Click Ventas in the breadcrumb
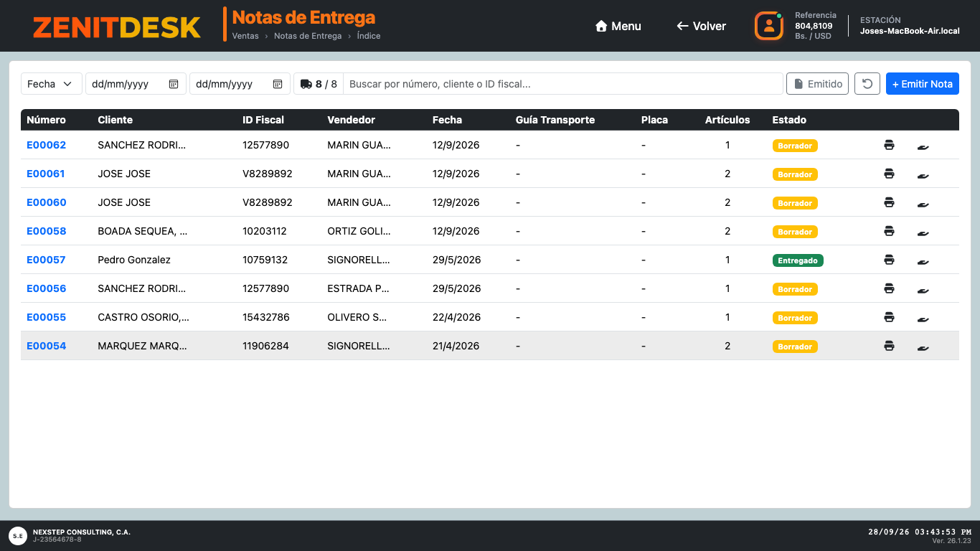980x551 pixels. coord(245,36)
